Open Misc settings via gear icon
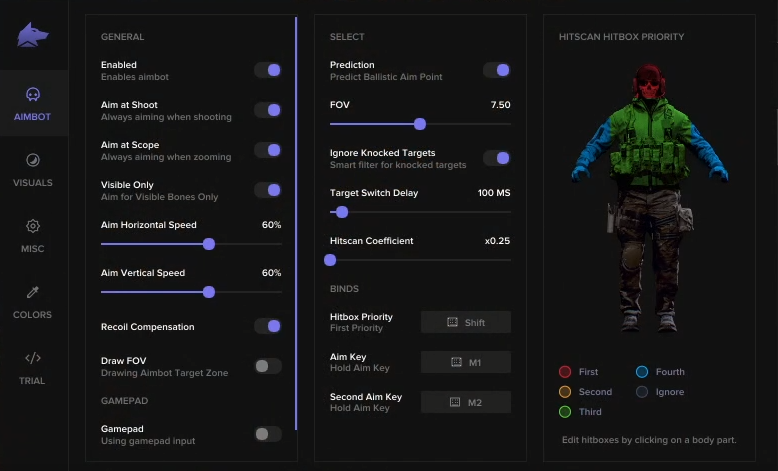778x471 pixels. (x=33, y=227)
